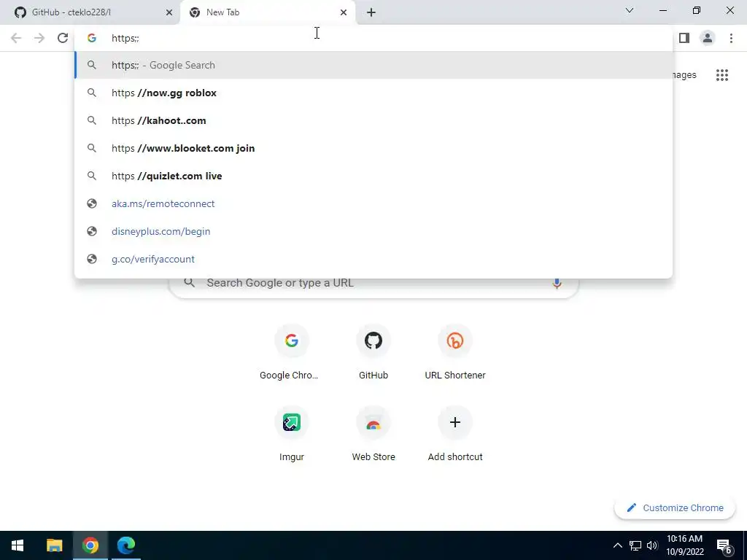Click the Chrome taskbar icon

pyautogui.click(x=90, y=545)
